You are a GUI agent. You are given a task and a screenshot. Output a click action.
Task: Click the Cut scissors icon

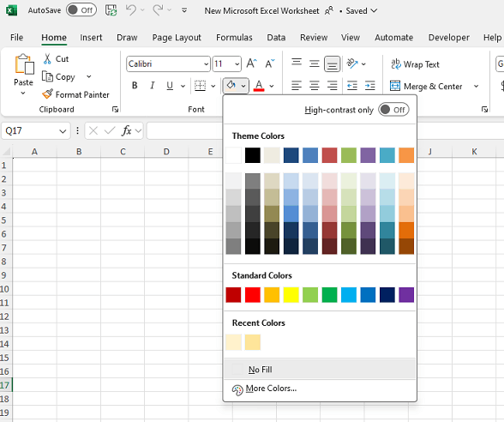[x=47, y=59]
